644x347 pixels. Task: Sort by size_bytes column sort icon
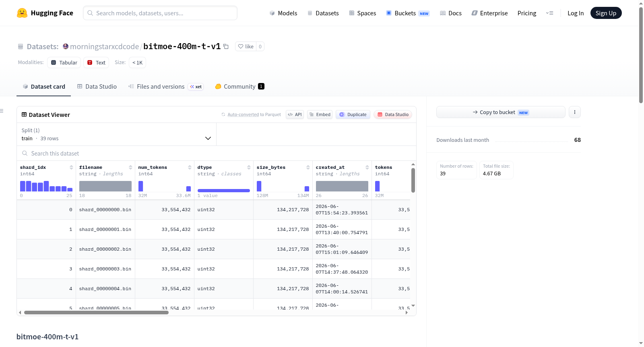pyautogui.click(x=308, y=167)
